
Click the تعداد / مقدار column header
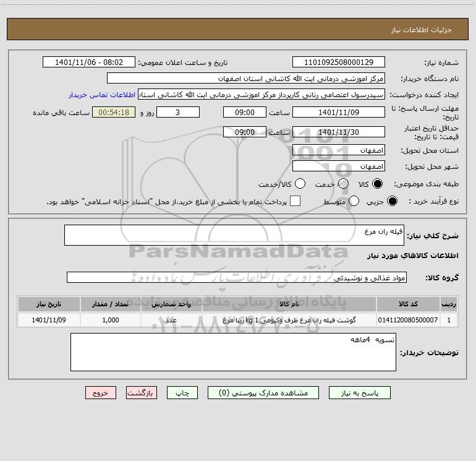click(x=111, y=304)
